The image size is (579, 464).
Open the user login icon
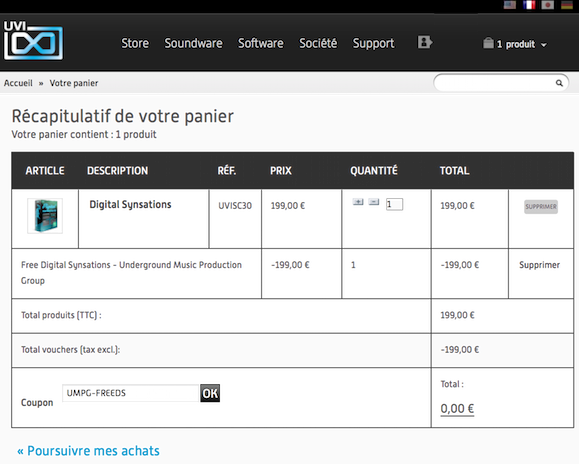(x=425, y=42)
